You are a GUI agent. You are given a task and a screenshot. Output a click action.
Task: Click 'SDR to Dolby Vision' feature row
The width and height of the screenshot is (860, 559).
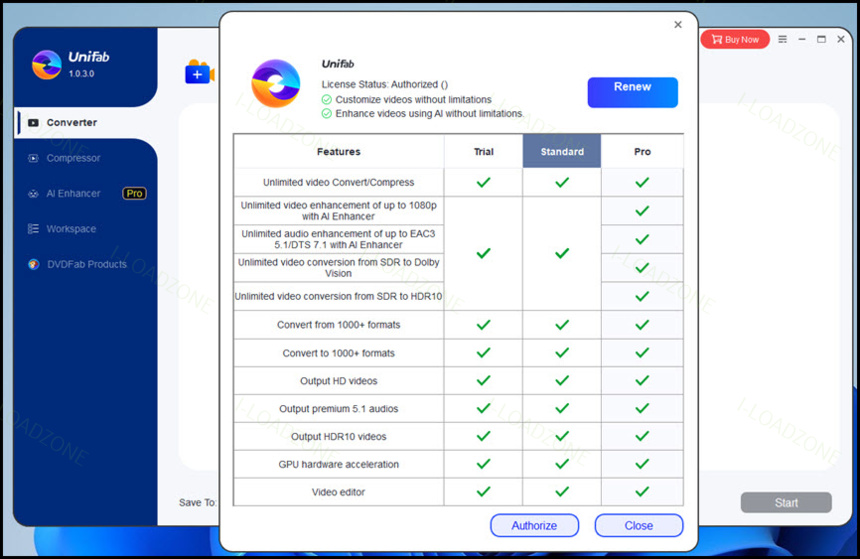click(338, 268)
